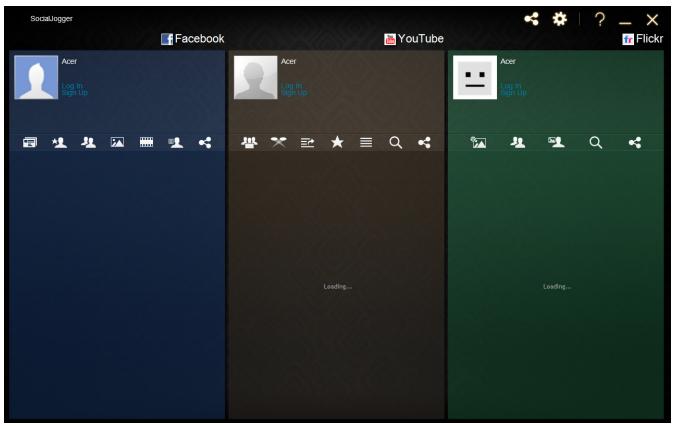Screen dimensions: 673x426
Task: Click Loading text in Flickr panel
Action: [557, 286]
